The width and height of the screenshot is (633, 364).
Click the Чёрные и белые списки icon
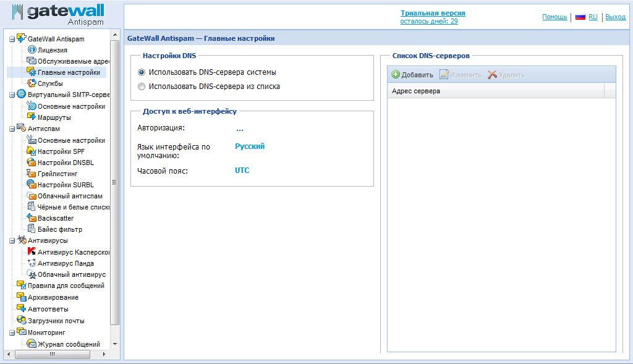click(32, 206)
